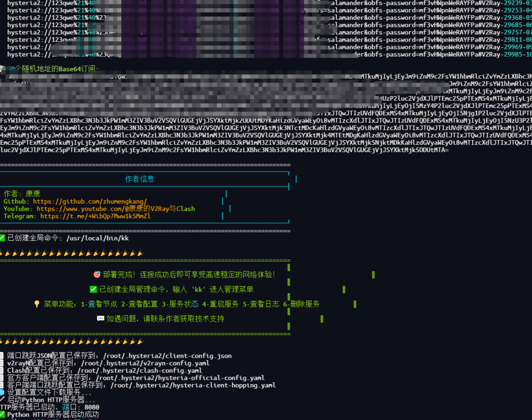
Task: Click the document icon before 官方客户端配置已保存到
Action: 2,378
